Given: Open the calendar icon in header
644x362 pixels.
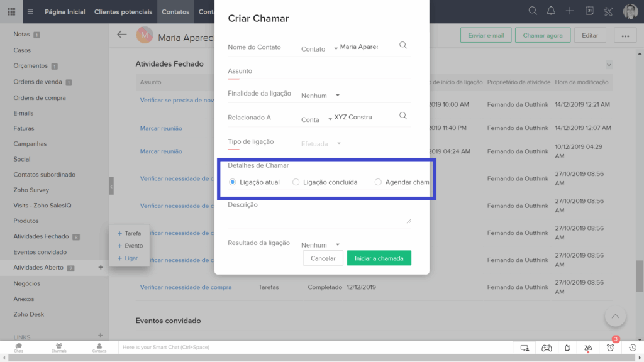Looking at the screenshot, I should coord(589,11).
